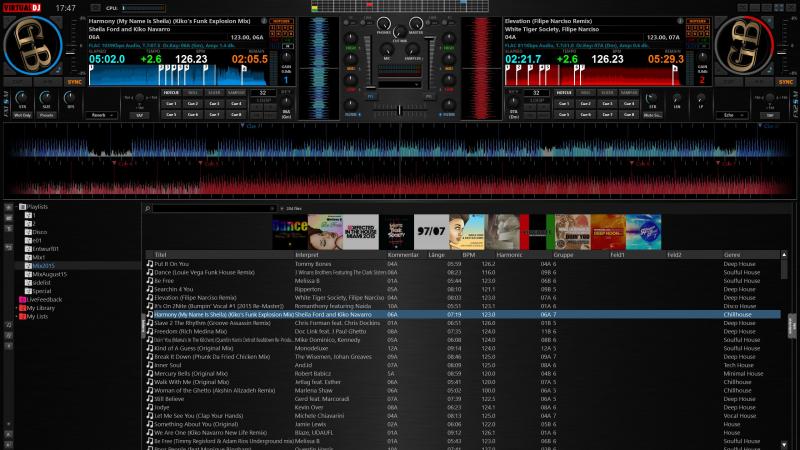Screen dimensions: 800x450
Task: Toggle SYNC on the left deck
Action: tap(74, 82)
